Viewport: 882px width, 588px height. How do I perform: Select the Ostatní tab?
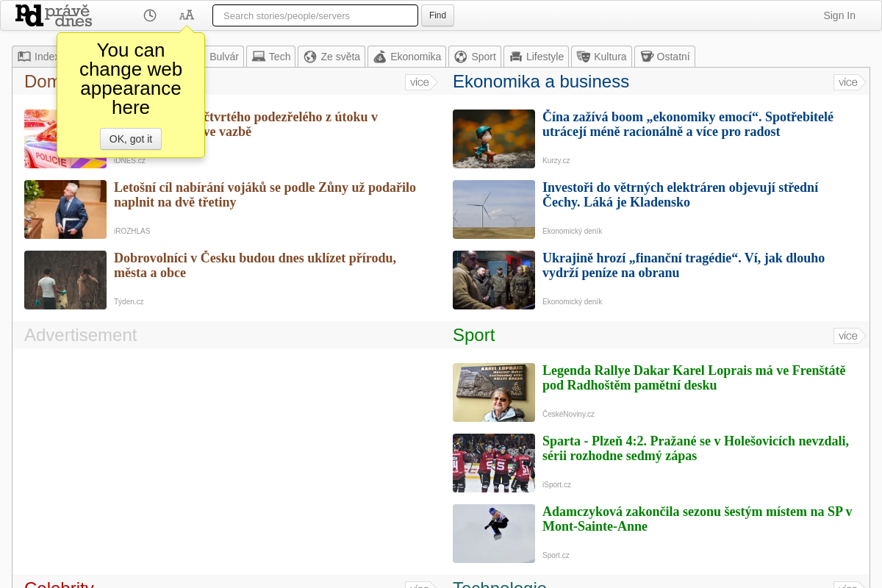tap(664, 57)
